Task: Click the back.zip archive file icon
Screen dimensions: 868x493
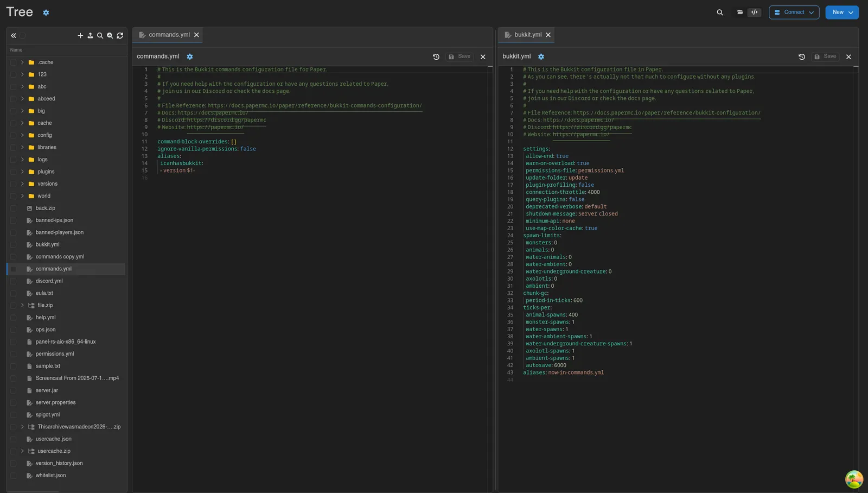Action: coord(29,208)
